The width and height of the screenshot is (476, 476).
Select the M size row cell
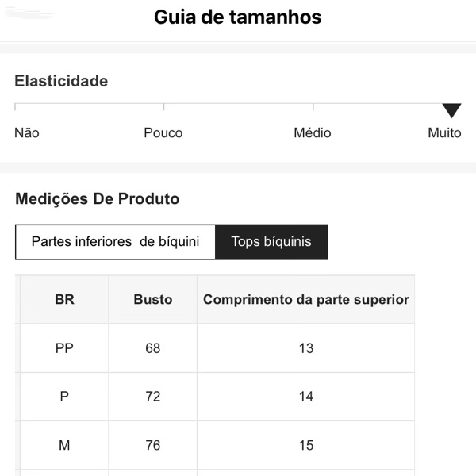pos(64,445)
